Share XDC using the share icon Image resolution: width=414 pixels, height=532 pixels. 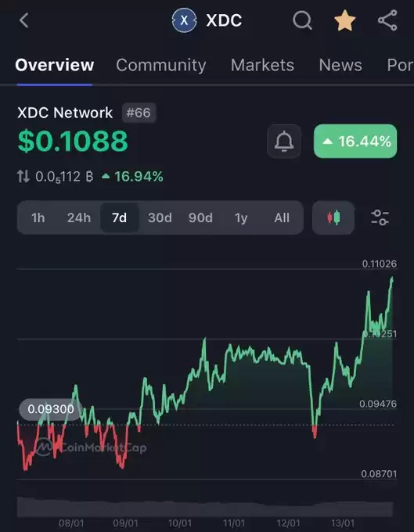pos(387,20)
